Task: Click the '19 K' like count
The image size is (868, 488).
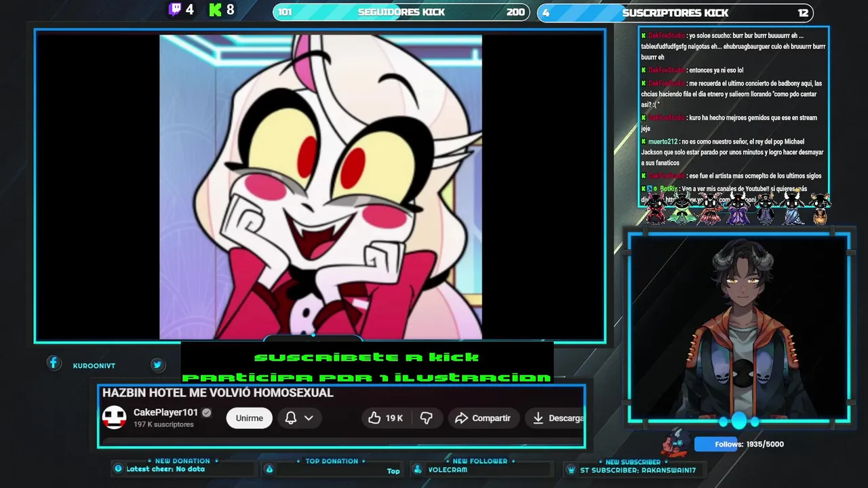Action: click(x=394, y=418)
